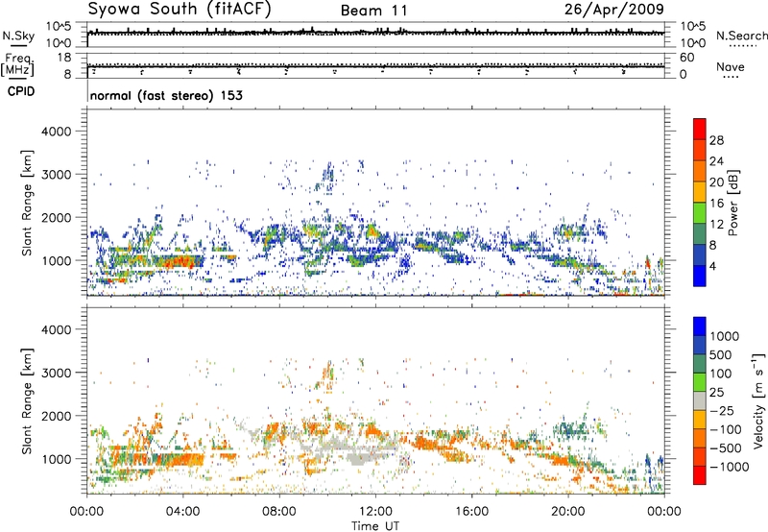
Task: Click the 'Nave' legend label
Action: pos(731,66)
